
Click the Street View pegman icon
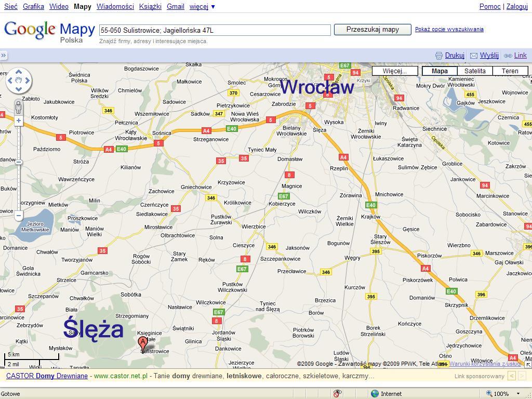19,108
